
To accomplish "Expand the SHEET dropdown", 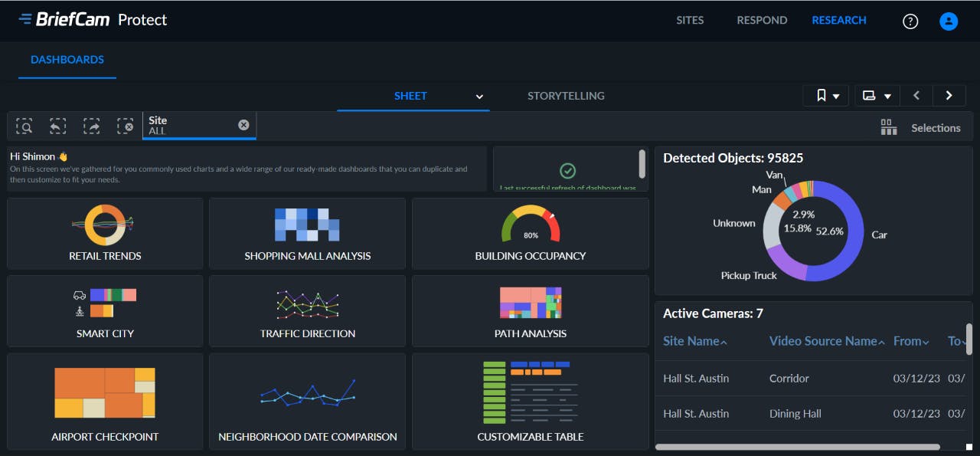I will click(479, 97).
